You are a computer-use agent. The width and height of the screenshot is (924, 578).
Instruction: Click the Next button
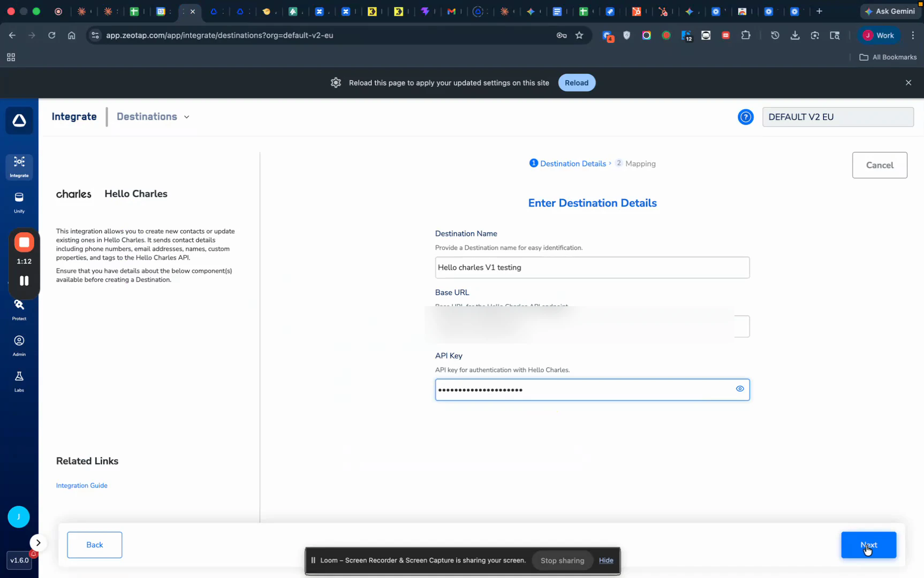(x=868, y=545)
